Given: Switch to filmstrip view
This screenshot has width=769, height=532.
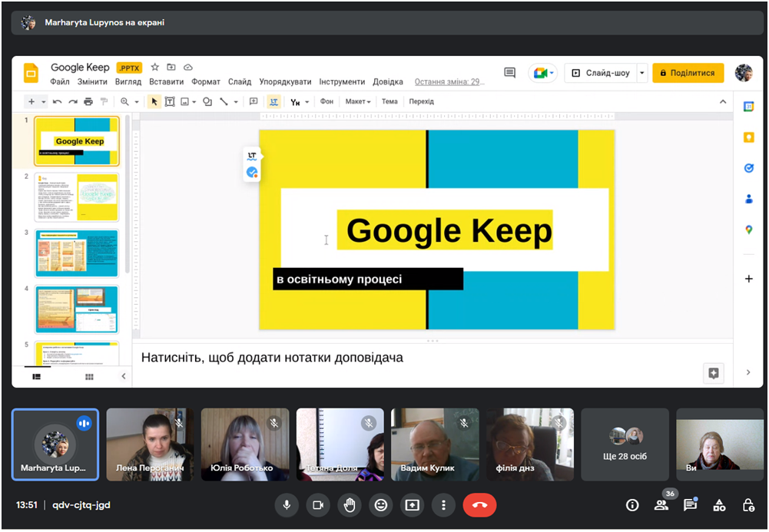Looking at the screenshot, I should pyautogui.click(x=36, y=377).
